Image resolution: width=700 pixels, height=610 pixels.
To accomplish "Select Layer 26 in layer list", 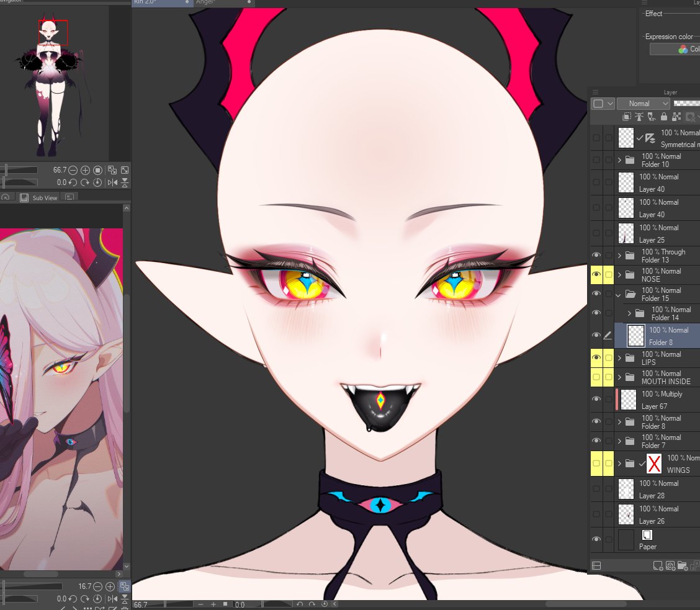I will tap(657, 514).
